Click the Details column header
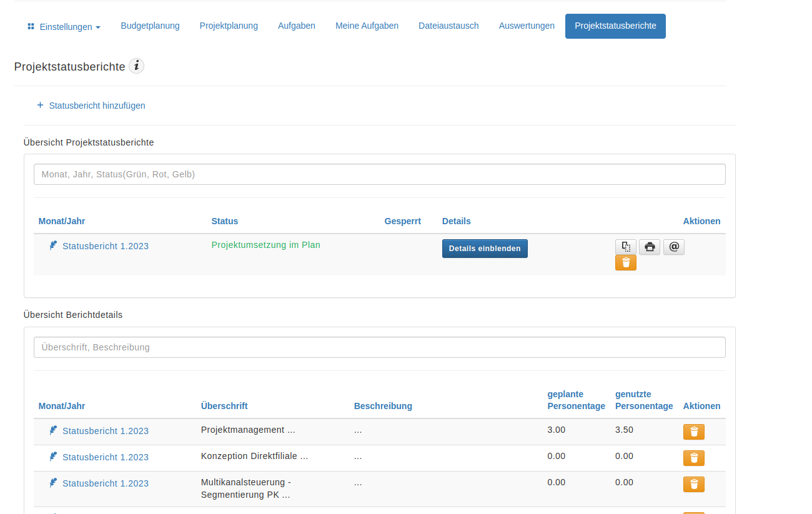This screenshot has width=812, height=514. (x=457, y=221)
